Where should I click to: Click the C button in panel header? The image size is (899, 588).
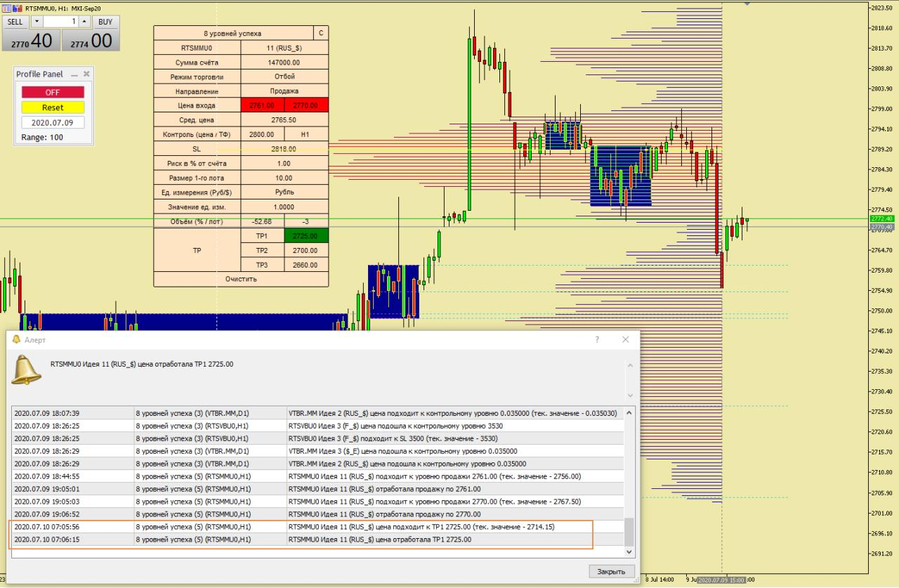pos(321,33)
